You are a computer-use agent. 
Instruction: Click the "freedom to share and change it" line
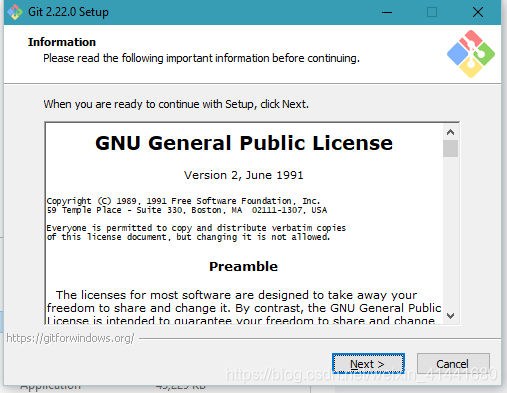pyautogui.click(x=244, y=308)
